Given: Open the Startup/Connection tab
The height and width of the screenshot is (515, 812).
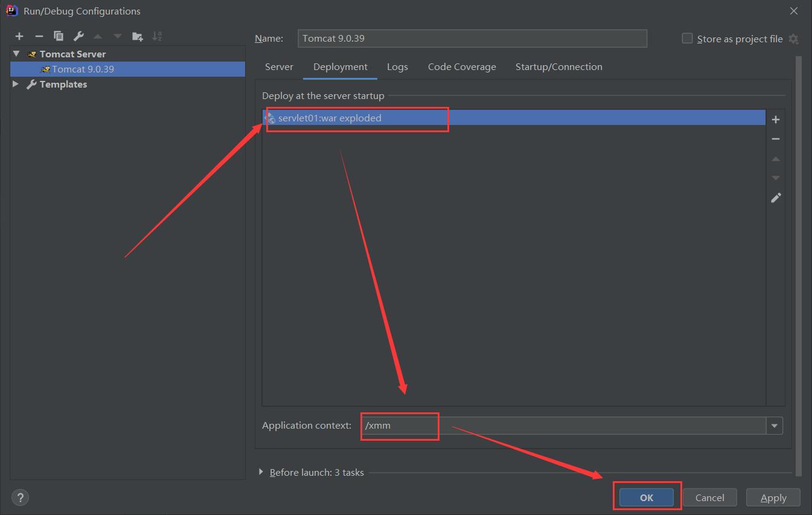Looking at the screenshot, I should click(559, 67).
